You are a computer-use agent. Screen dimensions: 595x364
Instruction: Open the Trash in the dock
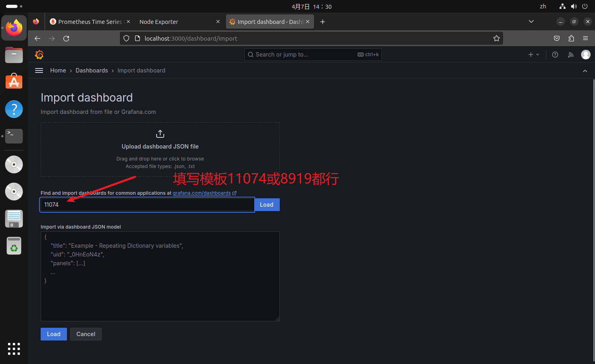14,246
